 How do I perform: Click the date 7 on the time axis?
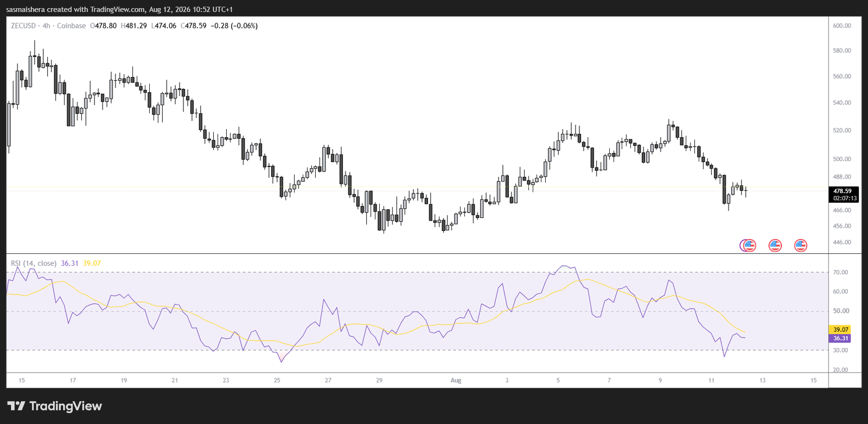point(609,380)
